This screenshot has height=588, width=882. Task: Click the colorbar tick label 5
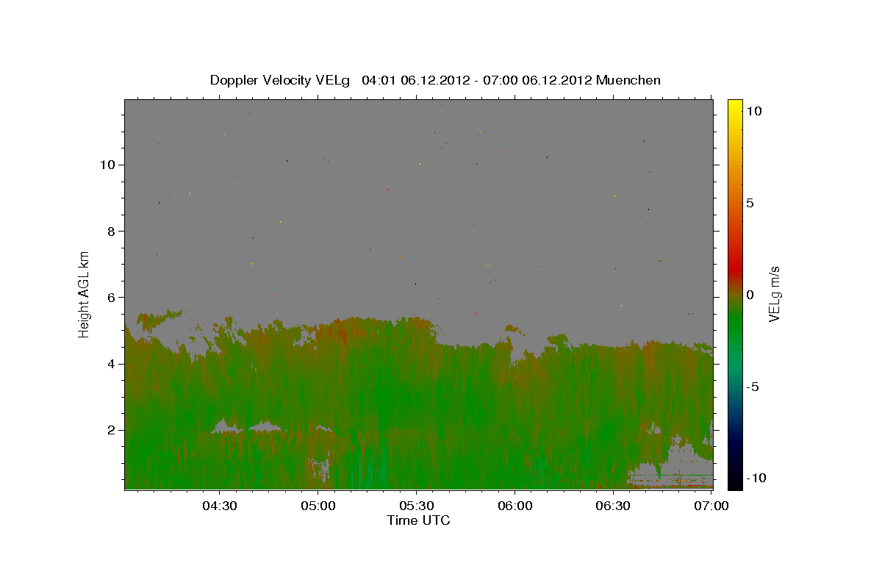750,203
